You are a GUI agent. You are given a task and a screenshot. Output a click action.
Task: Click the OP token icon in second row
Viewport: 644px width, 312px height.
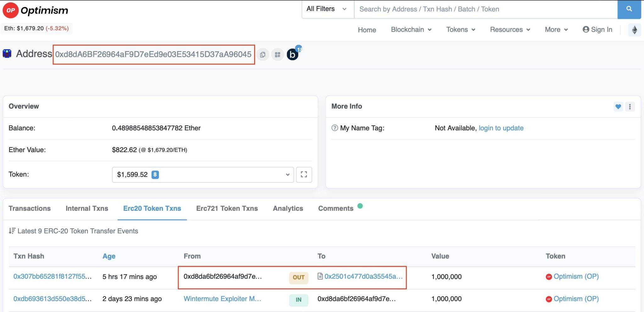tap(549, 299)
